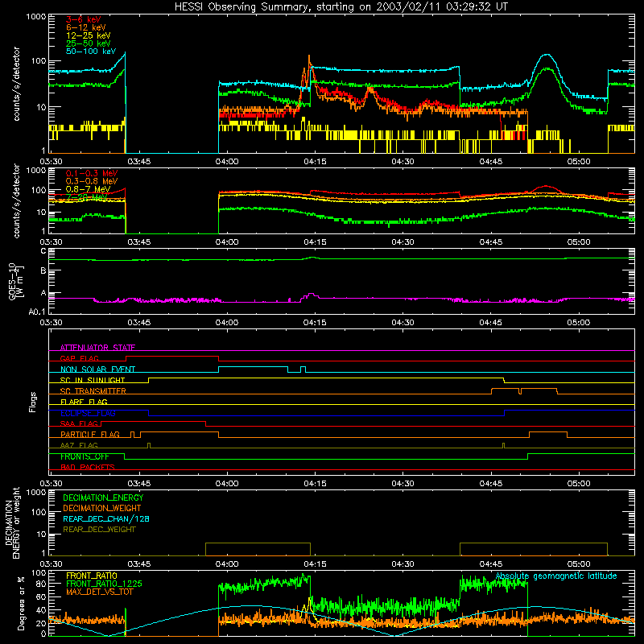Click the 0.1-0.3 MeV legend label
The height and width of the screenshot is (644, 644).
click(x=92, y=173)
